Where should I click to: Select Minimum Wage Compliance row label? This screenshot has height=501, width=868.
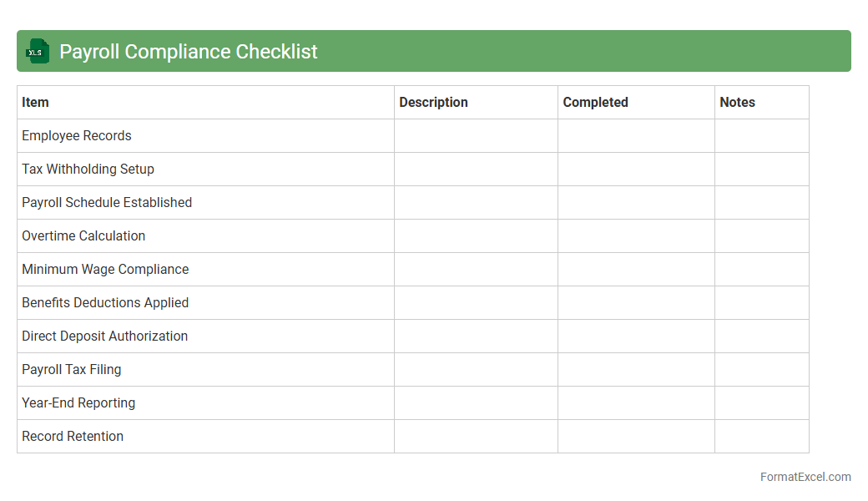[x=105, y=270]
